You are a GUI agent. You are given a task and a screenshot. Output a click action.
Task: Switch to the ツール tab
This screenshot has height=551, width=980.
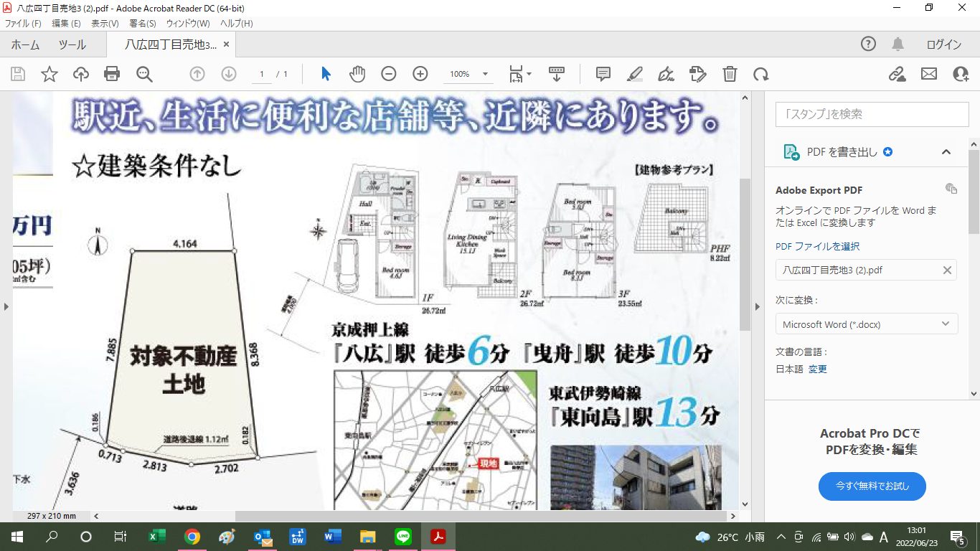pos(72,44)
